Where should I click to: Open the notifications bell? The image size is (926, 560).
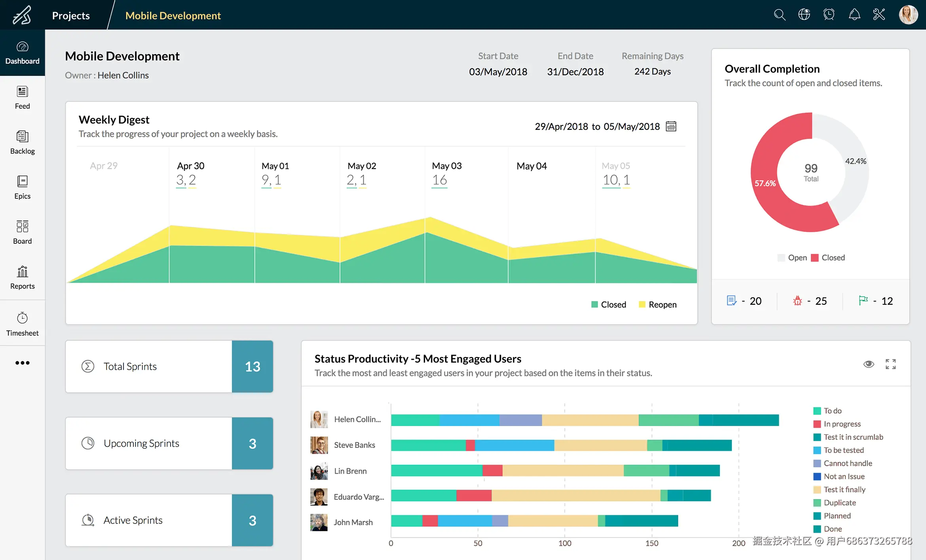click(x=854, y=15)
